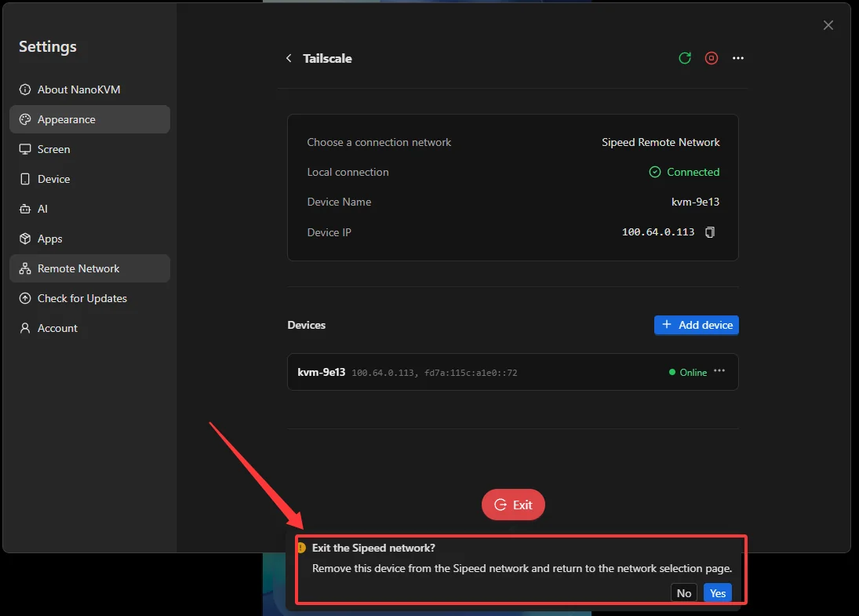Go to the AI settings
The width and height of the screenshot is (859, 616).
[90, 209]
